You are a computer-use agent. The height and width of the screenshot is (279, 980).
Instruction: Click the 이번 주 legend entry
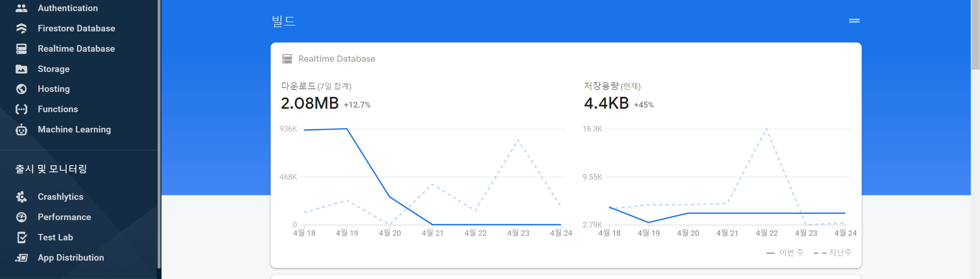point(785,253)
